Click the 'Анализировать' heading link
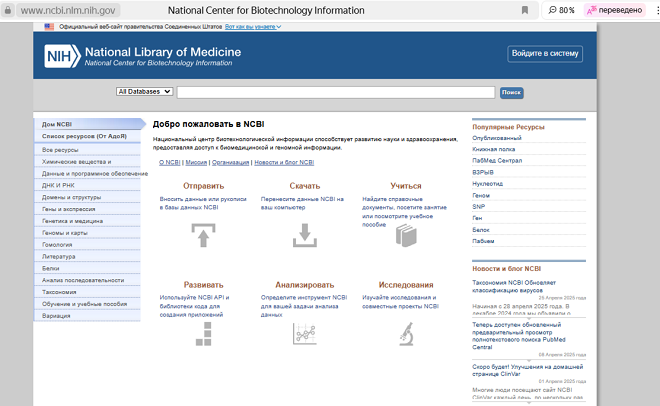This screenshot has height=406, width=660. pyautogui.click(x=305, y=285)
